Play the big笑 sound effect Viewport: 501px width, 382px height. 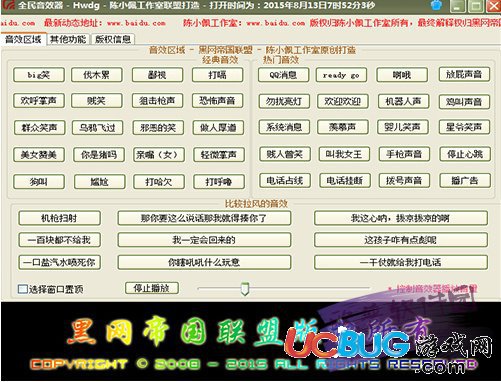click(x=39, y=75)
